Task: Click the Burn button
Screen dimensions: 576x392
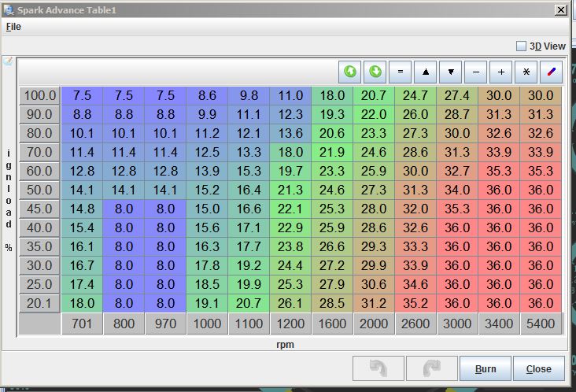Action: (485, 368)
